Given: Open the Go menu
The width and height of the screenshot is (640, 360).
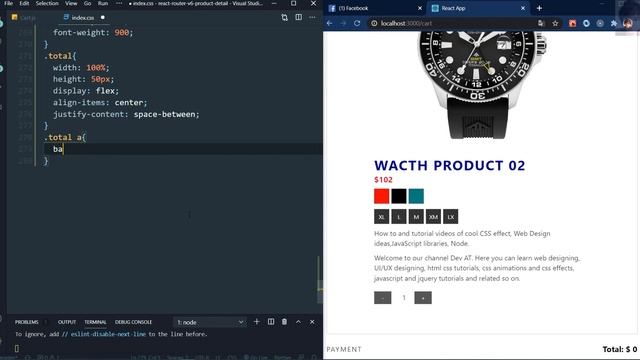Looking at the screenshot, I should click(x=87, y=3).
